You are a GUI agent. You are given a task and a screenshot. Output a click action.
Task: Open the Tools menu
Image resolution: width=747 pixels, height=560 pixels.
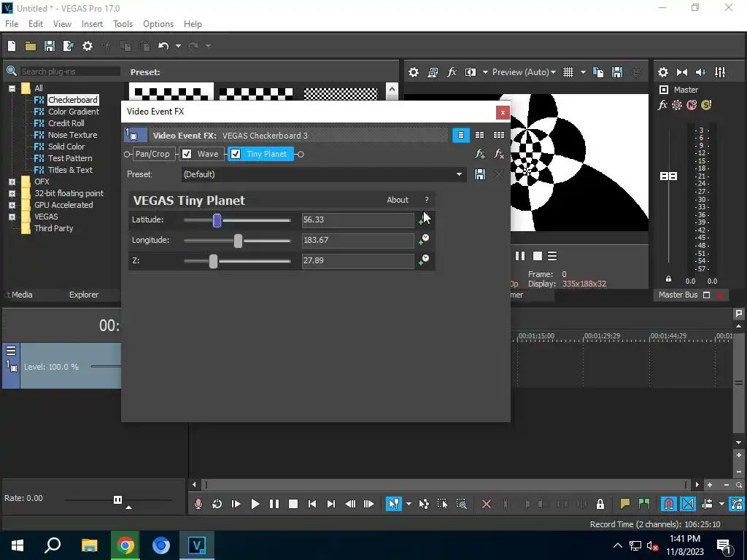tap(123, 24)
